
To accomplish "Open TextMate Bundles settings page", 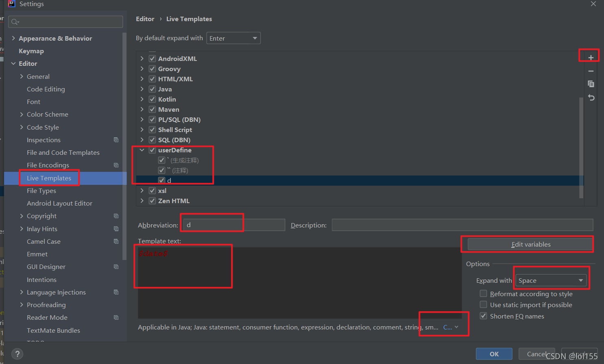I will [53, 330].
